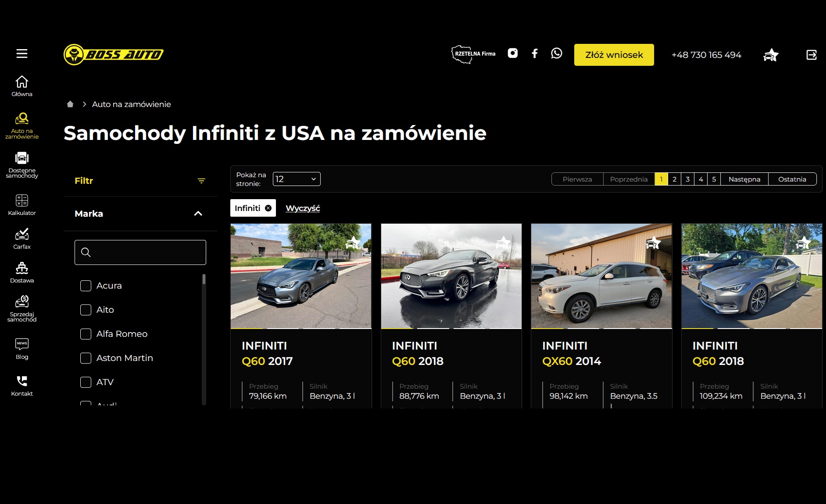Toggle the Filtr panel icon
826x504 pixels.
tap(201, 181)
